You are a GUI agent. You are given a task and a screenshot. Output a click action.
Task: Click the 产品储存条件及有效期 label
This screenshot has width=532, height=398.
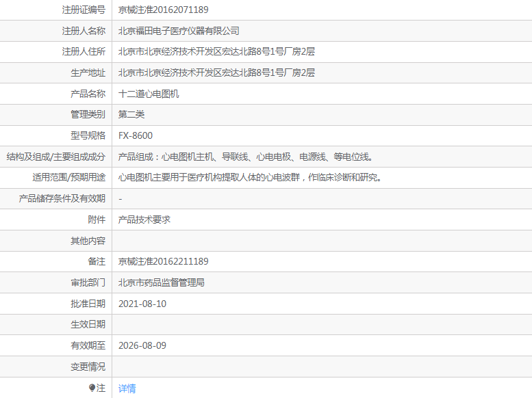pyautogui.click(x=62, y=199)
